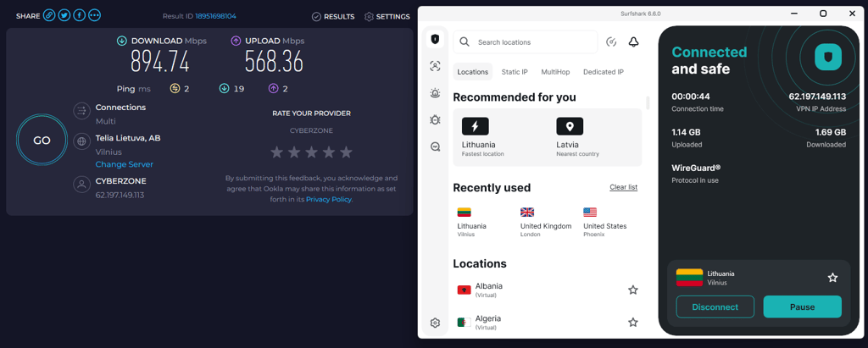Viewport: 868px width, 348px height.
Task: Switch to the MultiHop tab
Action: 555,72
